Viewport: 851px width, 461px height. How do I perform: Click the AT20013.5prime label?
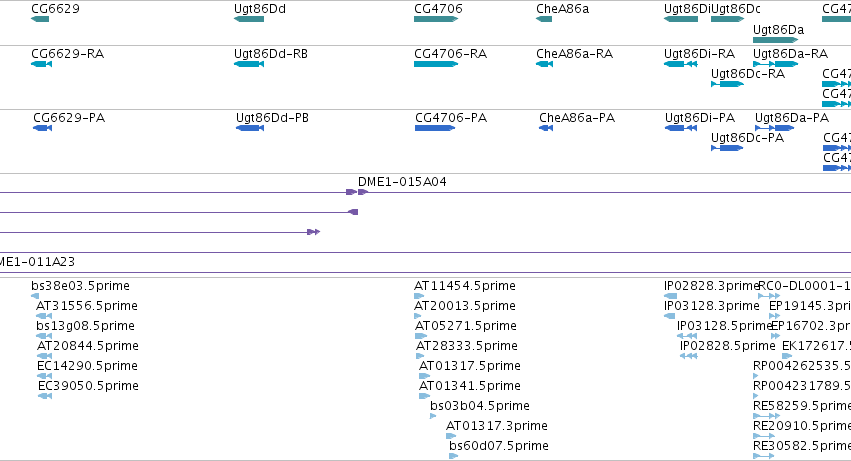[465, 306]
